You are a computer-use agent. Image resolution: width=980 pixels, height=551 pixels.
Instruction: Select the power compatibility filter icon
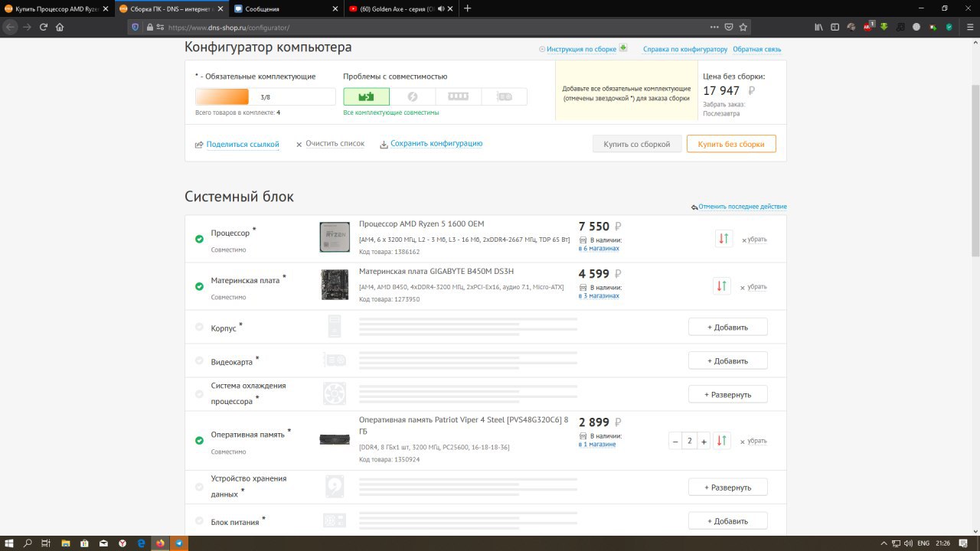(x=413, y=96)
